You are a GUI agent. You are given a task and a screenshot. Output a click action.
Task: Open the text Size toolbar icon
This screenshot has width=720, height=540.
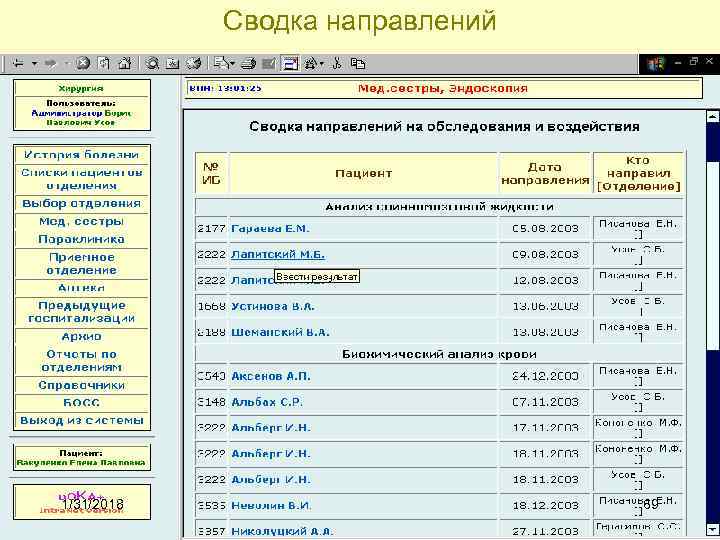pyautogui.click(x=311, y=63)
